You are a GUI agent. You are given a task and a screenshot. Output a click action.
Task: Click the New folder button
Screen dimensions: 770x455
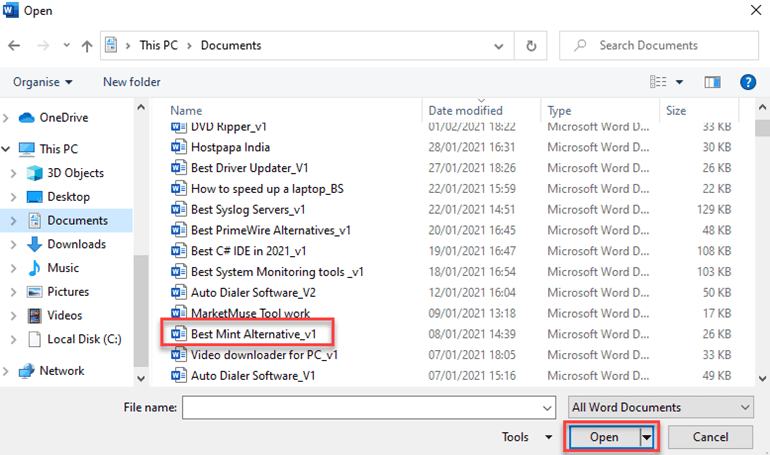point(130,82)
